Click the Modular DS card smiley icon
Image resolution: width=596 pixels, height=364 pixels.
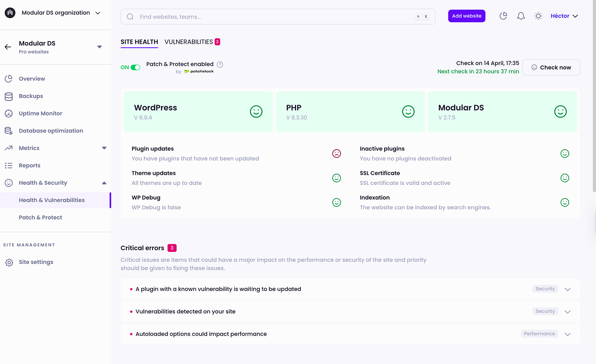pos(561,112)
